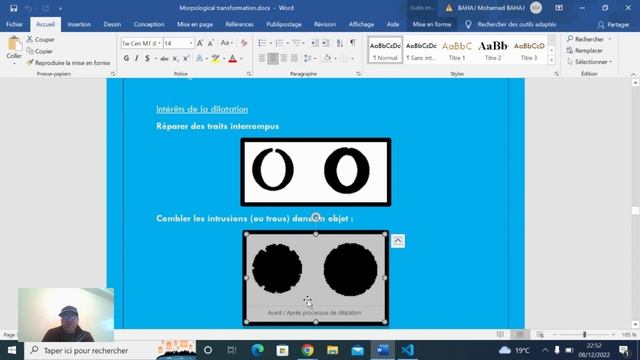Viewport: 640px width, 360px height.
Task: Open Police dialog launcher
Action: click(249, 74)
